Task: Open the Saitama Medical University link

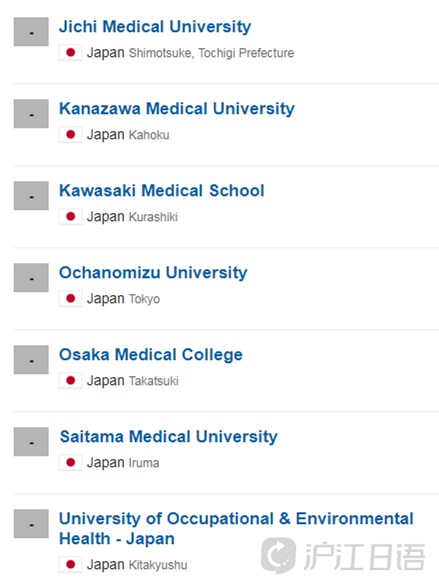Action: pos(169,437)
